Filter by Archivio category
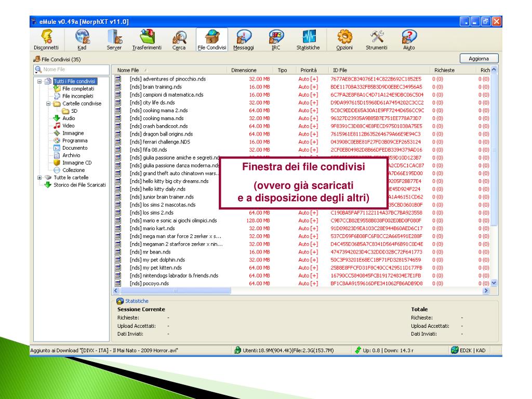532x399 pixels. point(71,155)
